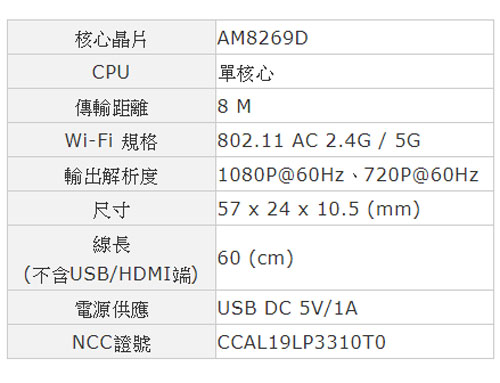This screenshot has height=383, width=500.
Task: Click the (不含USB/HDMI端) note text
Action: pos(111,275)
